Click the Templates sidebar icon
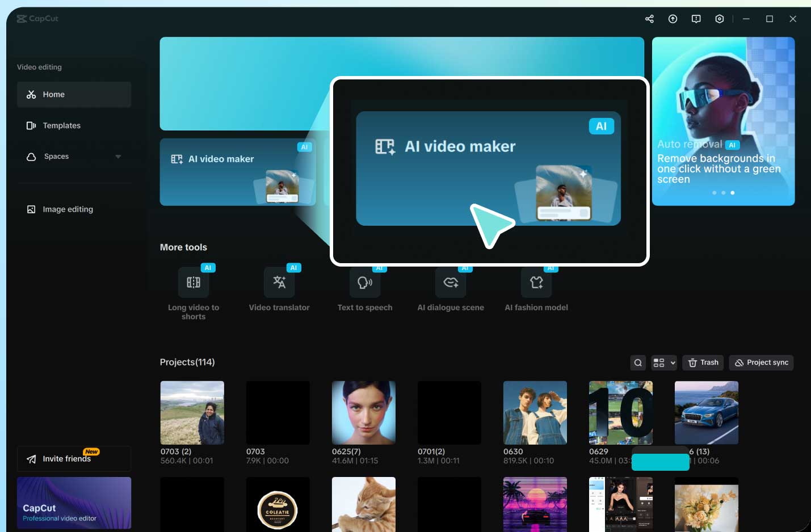Screen dimensions: 811x532 pos(31,125)
